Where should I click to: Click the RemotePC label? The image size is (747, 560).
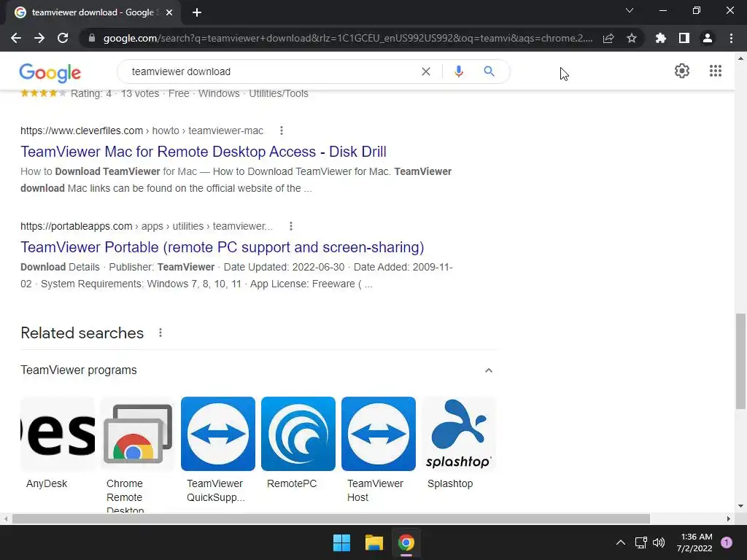pyautogui.click(x=292, y=484)
